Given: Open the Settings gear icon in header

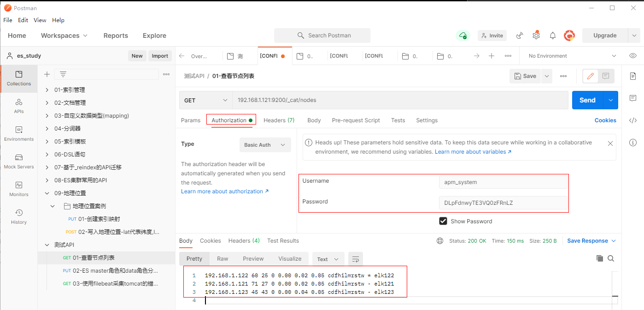Looking at the screenshot, I should point(536,36).
